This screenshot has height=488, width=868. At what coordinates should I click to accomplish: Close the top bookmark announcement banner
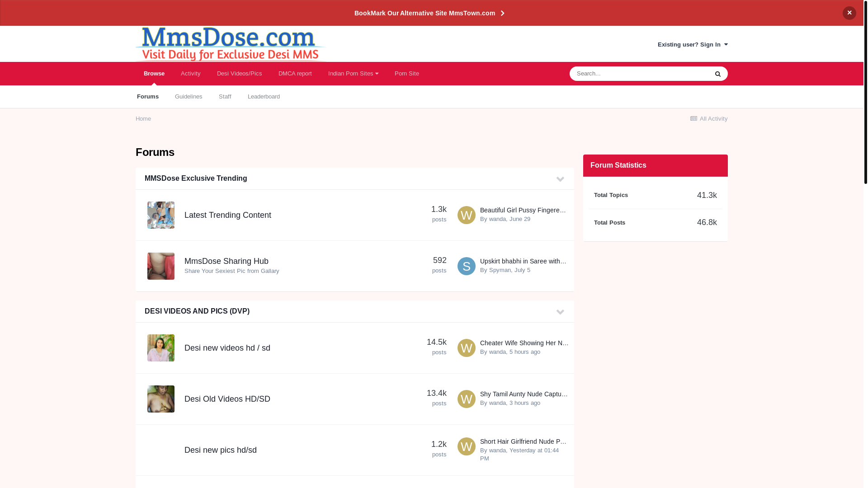(x=849, y=13)
